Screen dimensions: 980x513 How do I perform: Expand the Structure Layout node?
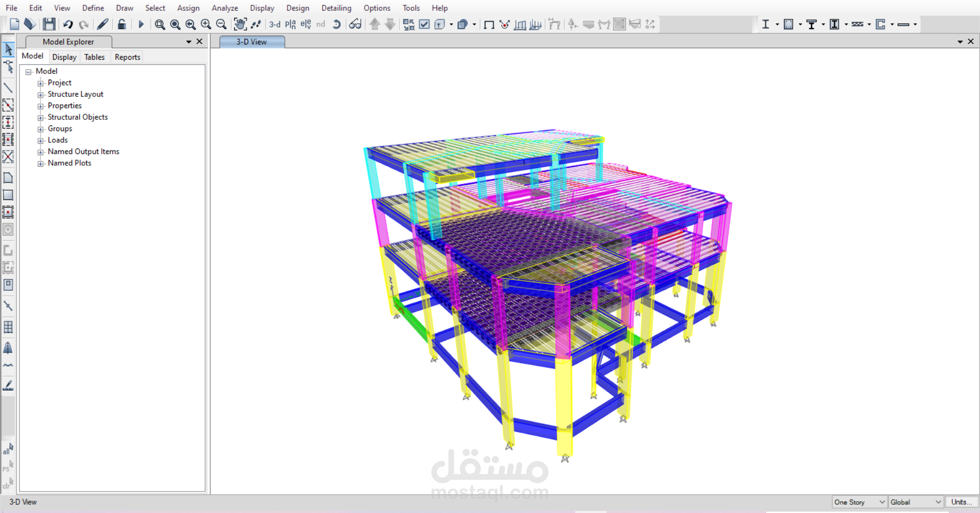[40, 95]
